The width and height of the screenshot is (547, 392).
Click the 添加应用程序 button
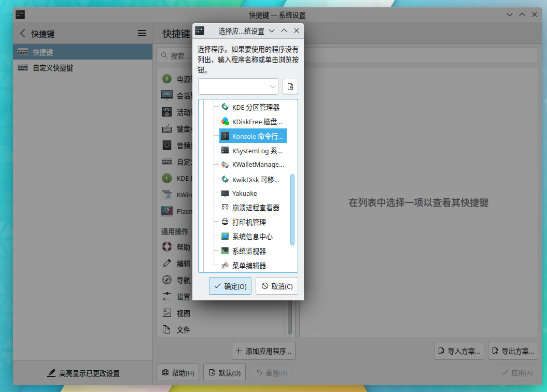click(263, 351)
